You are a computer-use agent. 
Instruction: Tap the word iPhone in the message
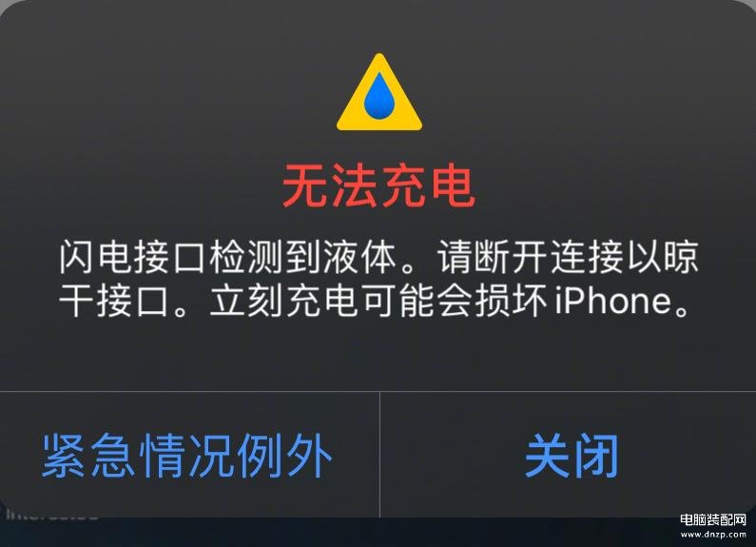612,301
